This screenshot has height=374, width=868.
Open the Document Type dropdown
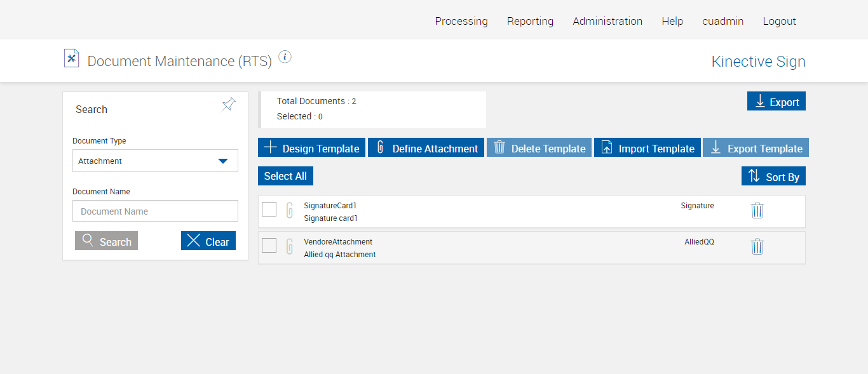point(155,161)
